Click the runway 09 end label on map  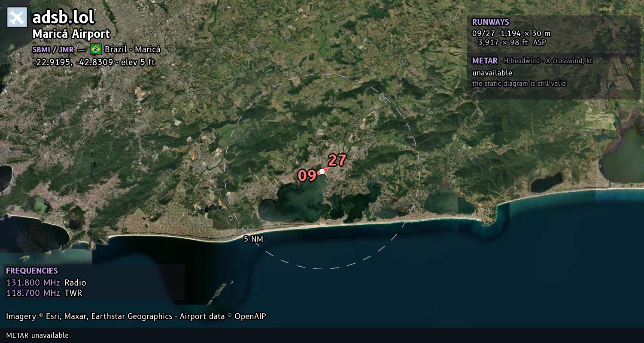tap(307, 175)
